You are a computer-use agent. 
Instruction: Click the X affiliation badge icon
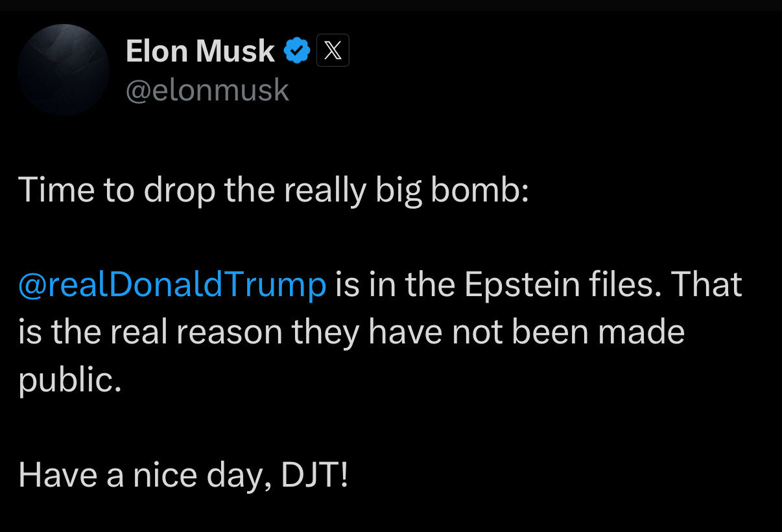click(333, 51)
